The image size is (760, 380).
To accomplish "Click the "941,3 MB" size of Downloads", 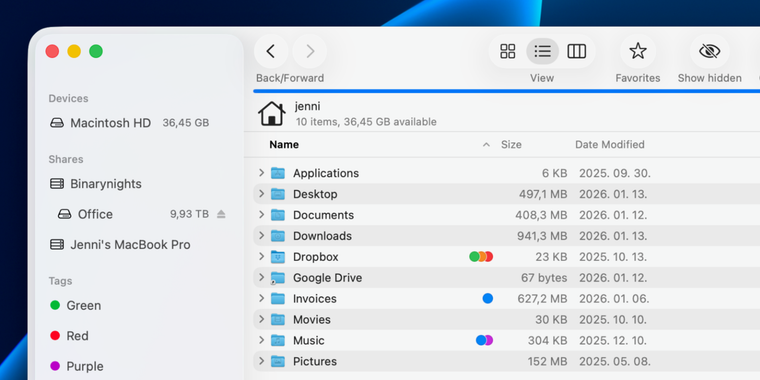I will (x=542, y=236).
